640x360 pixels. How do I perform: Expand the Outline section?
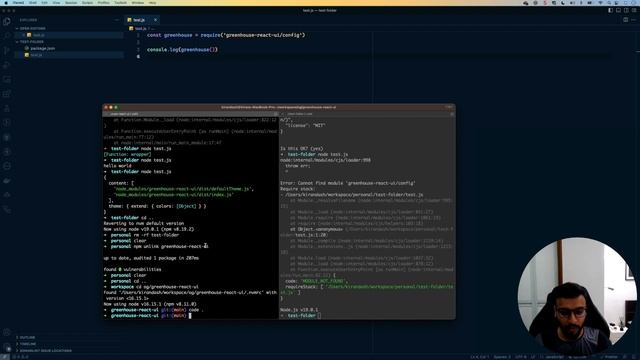(27, 338)
